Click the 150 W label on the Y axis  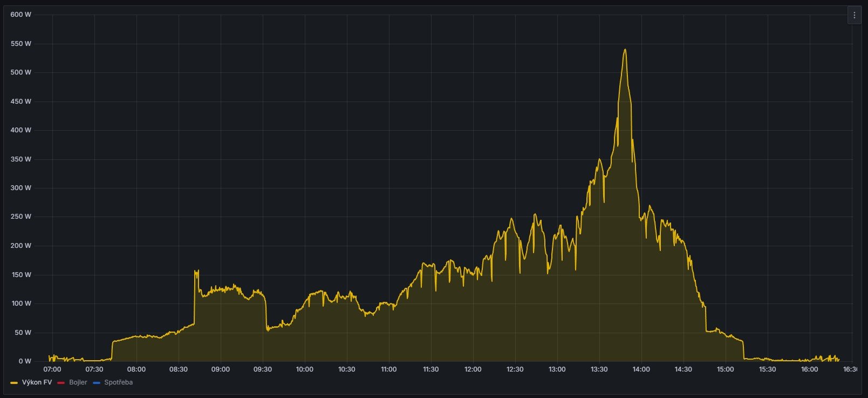coord(20,275)
